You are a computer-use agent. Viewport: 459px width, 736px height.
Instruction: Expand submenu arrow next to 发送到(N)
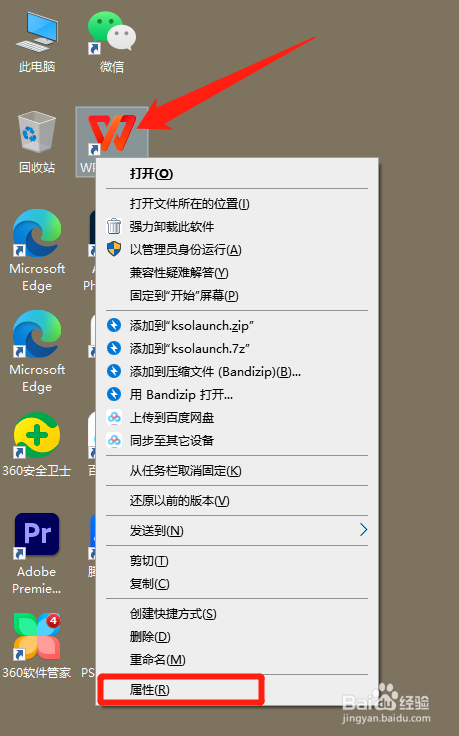[363, 530]
